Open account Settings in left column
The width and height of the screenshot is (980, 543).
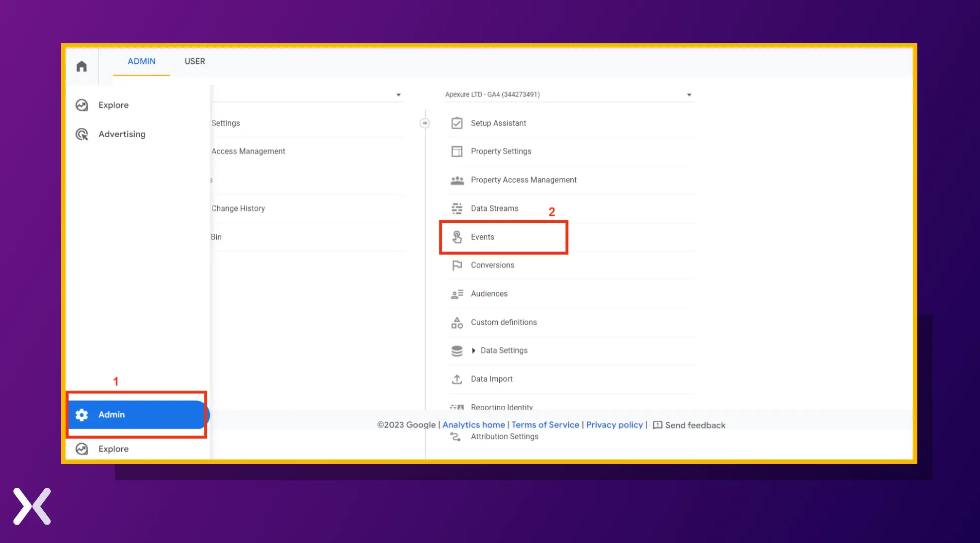(x=225, y=123)
